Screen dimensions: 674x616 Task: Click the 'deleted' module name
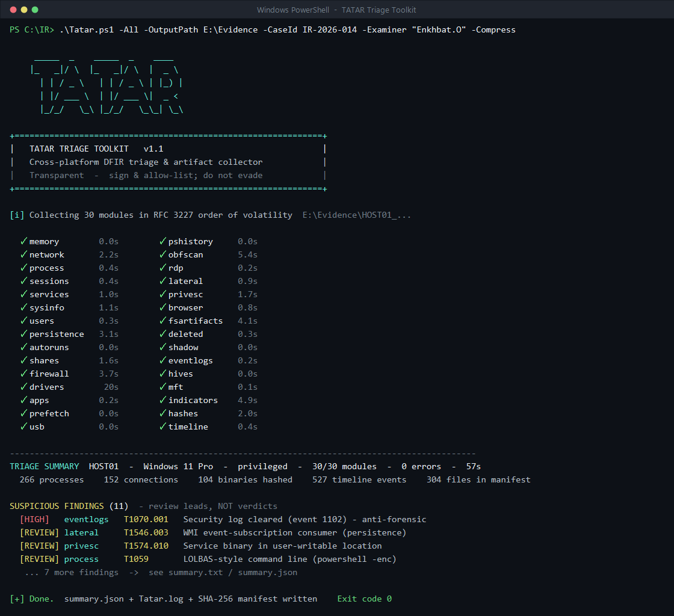point(186,334)
